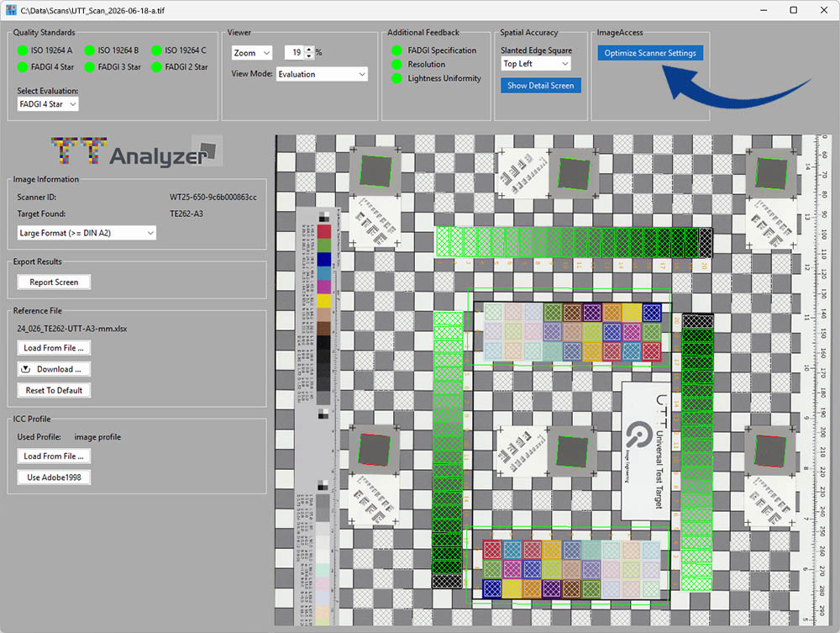This screenshot has height=633, width=840.
Task: Click the green FADGI 4 Star status indicator
Action: pos(23,67)
